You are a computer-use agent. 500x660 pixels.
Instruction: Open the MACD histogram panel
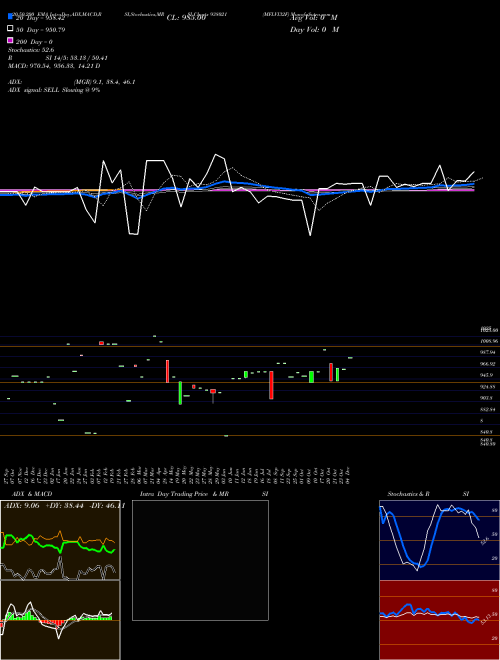(60, 620)
